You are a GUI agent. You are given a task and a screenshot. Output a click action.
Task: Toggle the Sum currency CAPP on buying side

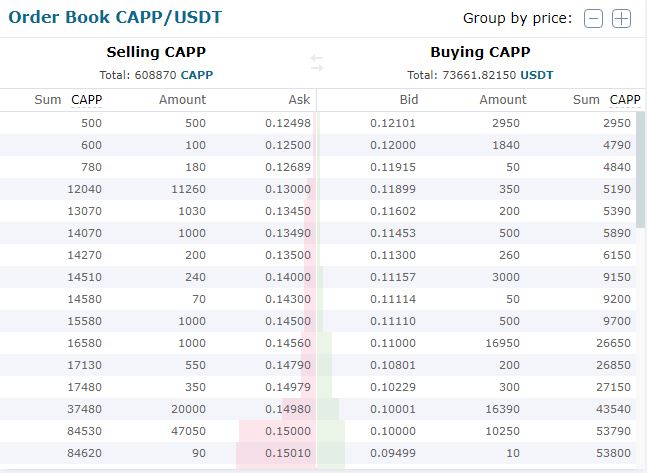tap(625, 99)
